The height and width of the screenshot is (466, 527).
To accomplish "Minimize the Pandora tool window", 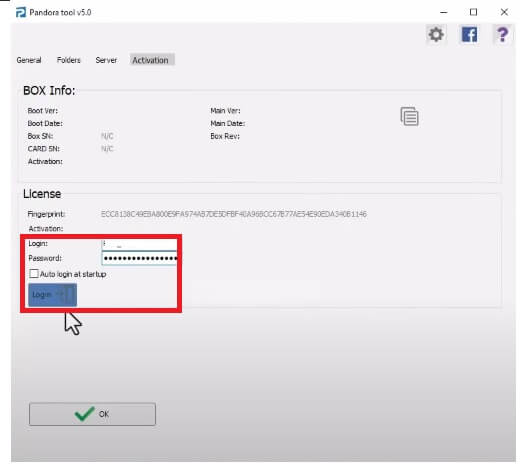I will point(444,12).
